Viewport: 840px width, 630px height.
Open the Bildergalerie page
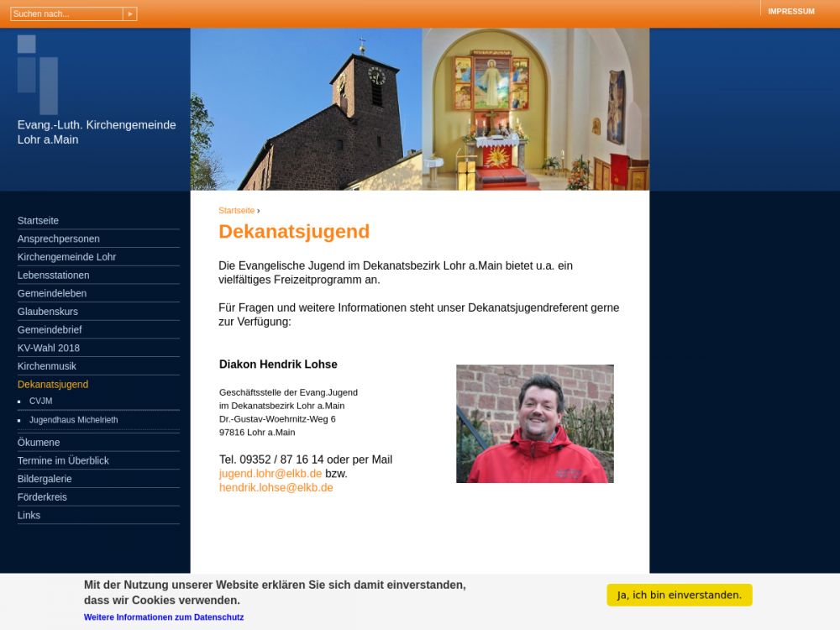pyautogui.click(x=45, y=479)
